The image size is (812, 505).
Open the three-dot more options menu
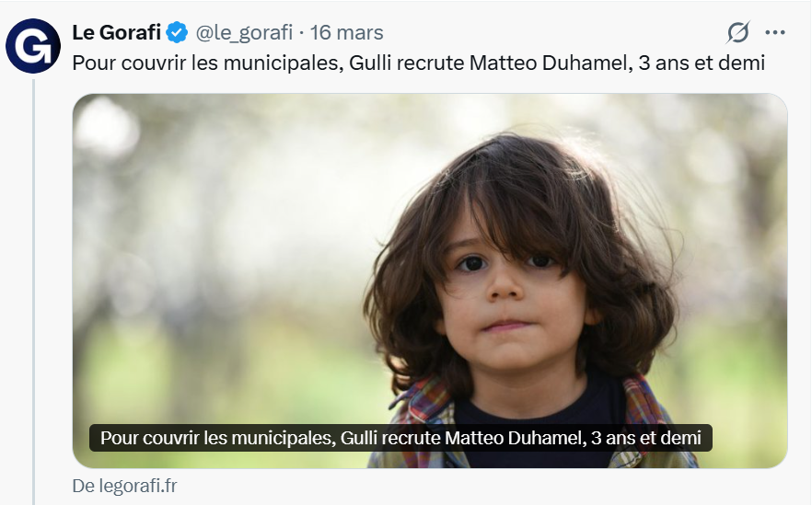pyautogui.click(x=775, y=33)
